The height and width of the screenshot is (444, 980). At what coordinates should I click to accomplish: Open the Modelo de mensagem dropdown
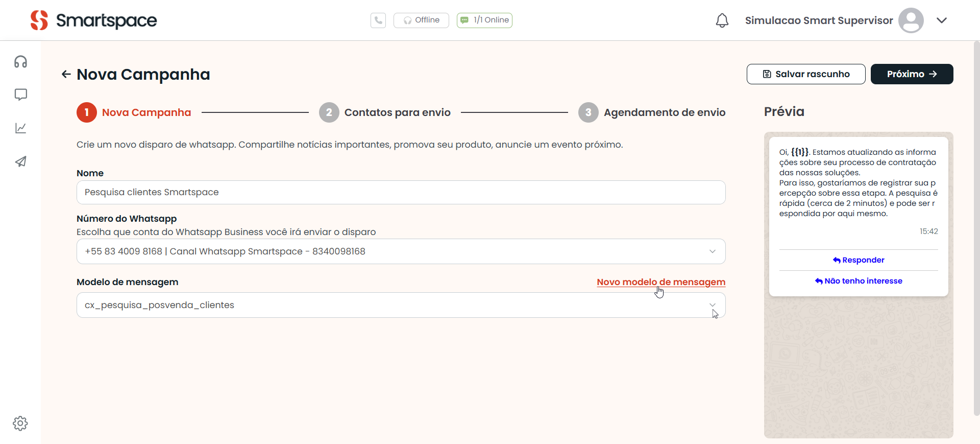click(x=401, y=305)
